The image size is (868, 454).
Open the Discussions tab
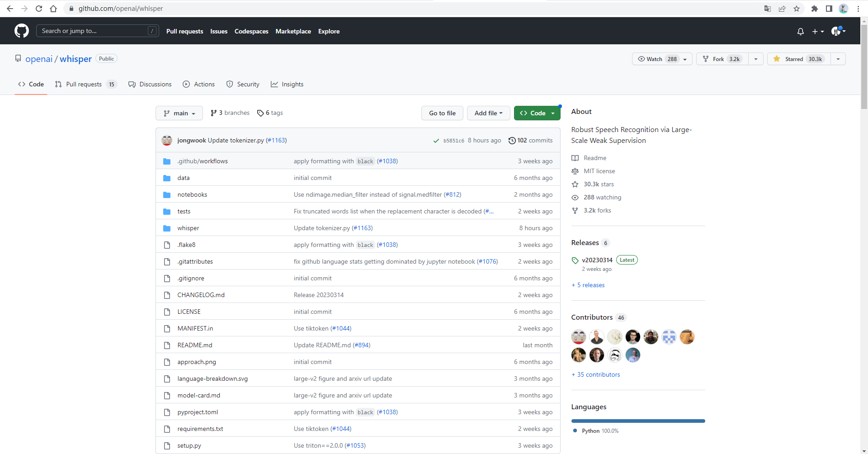click(150, 84)
